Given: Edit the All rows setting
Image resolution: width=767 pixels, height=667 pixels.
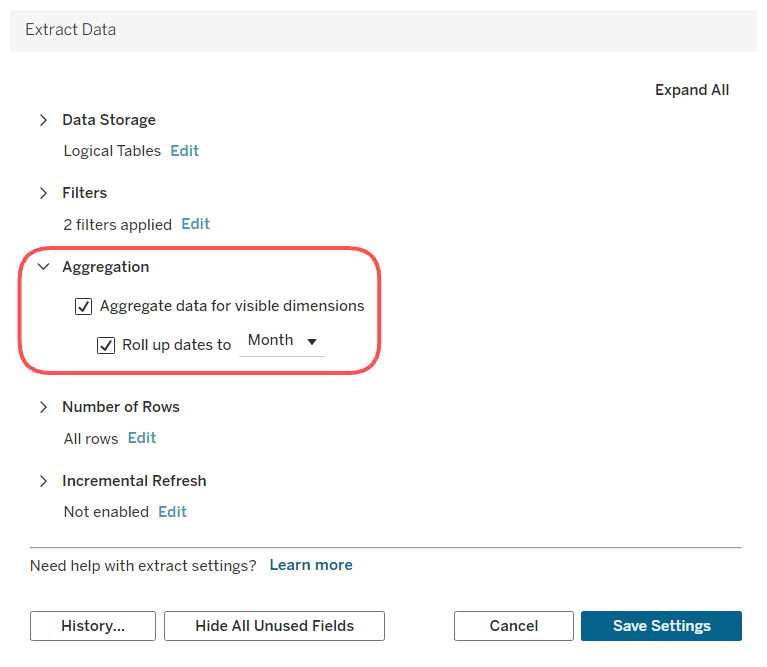Looking at the screenshot, I should click(142, 438).
